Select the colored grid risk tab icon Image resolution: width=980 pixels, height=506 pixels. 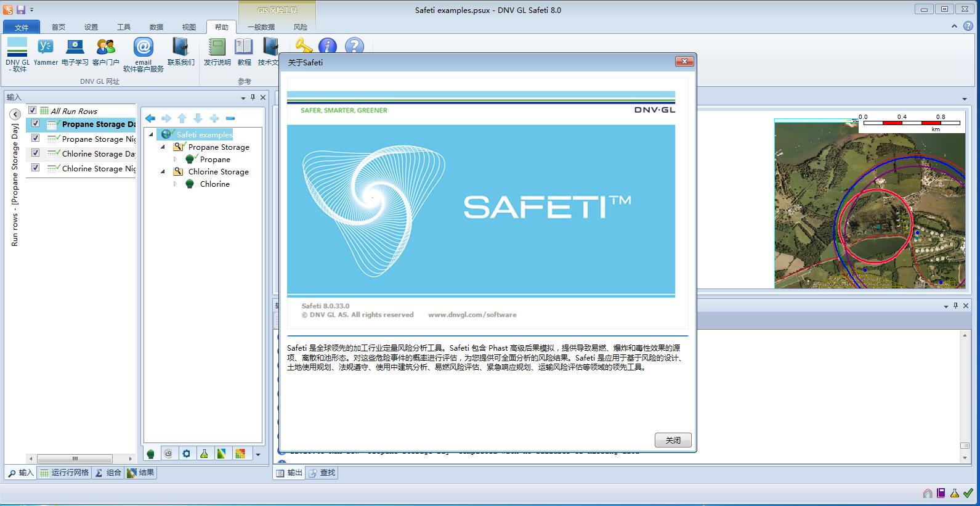point(240,454)
